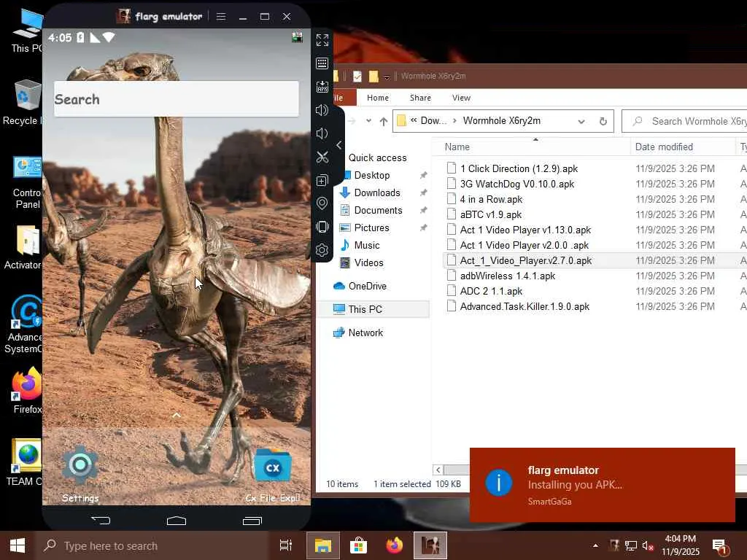747x560 pixels.
Task: Open Network in navigation pane
Action: pyautogui.click(x=365, y=332)
